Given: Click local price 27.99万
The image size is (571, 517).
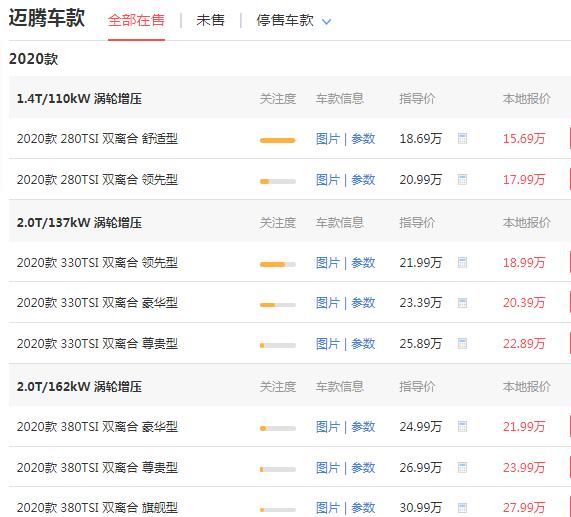Looking at the screenshot, I should 524,507.
